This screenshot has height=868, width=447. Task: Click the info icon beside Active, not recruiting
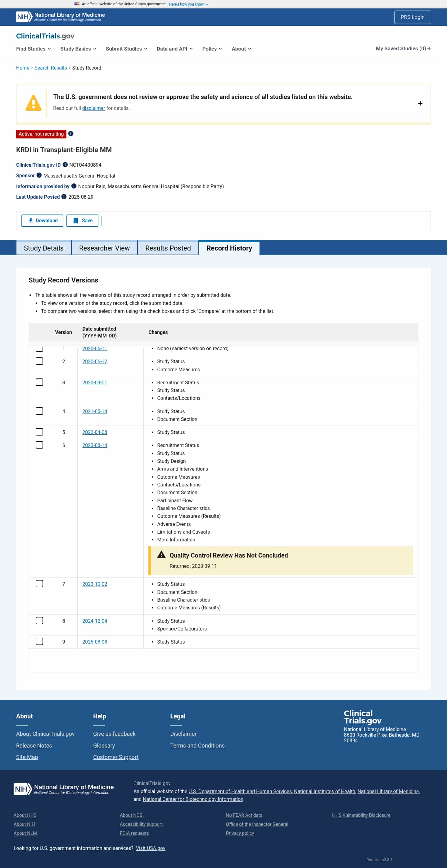71,134
